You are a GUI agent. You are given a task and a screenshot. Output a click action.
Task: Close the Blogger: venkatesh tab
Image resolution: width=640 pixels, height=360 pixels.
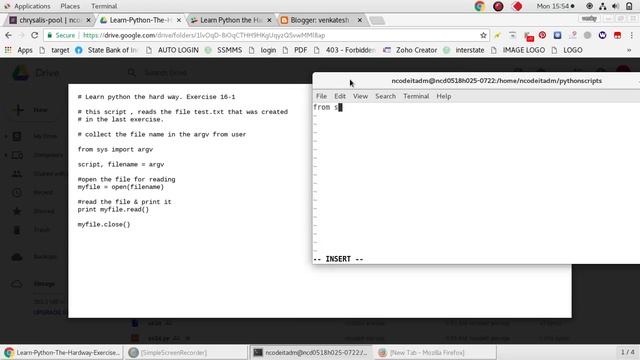[x=360, y=20]
